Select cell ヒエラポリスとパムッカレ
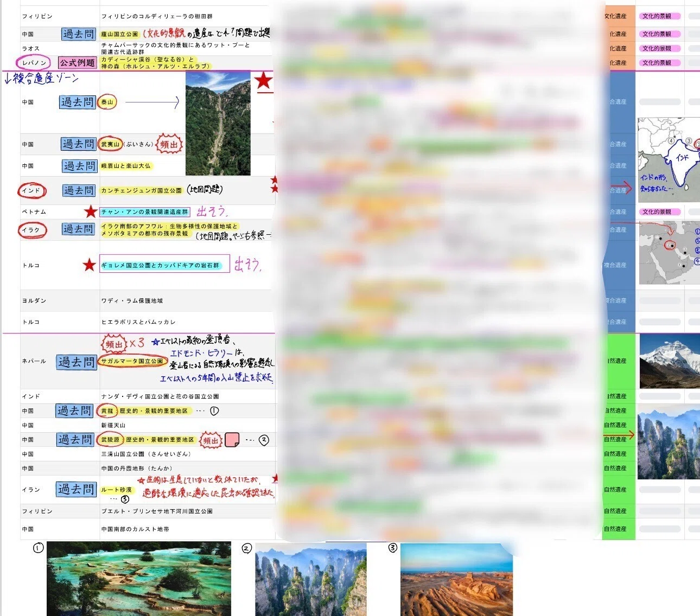Screen dimensions: 700x616 point(138,322)
